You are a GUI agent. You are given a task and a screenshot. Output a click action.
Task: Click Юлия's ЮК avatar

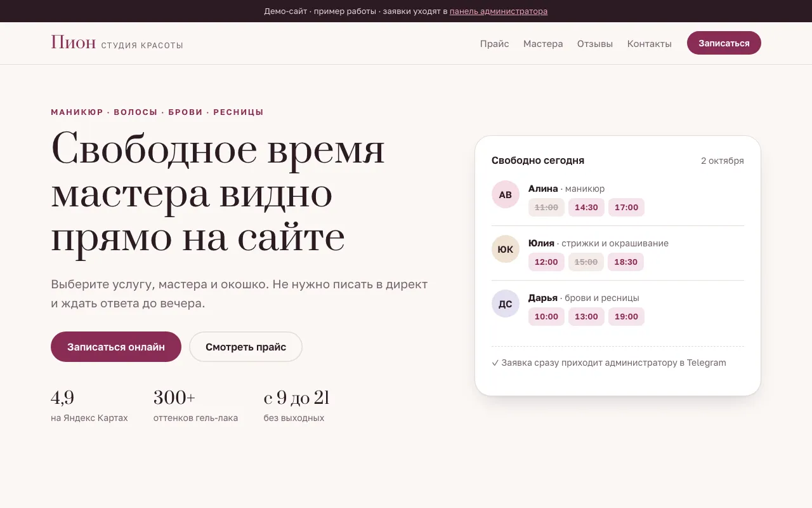506,249
